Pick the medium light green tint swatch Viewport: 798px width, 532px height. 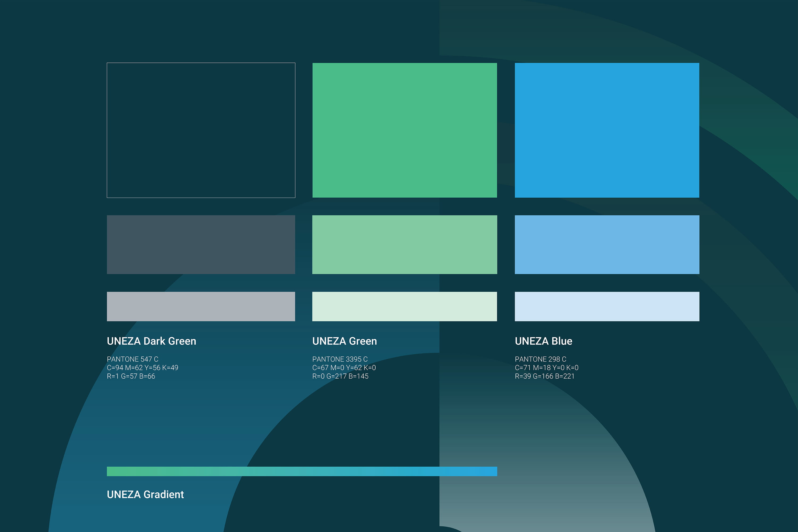(x=404, y=244)
